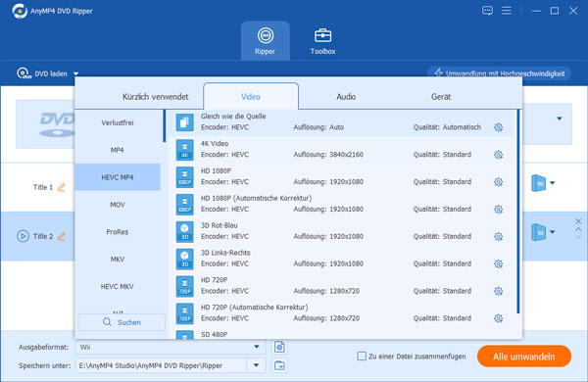Open settings gear for Gleich wie die Quelle

pos(498,127)
